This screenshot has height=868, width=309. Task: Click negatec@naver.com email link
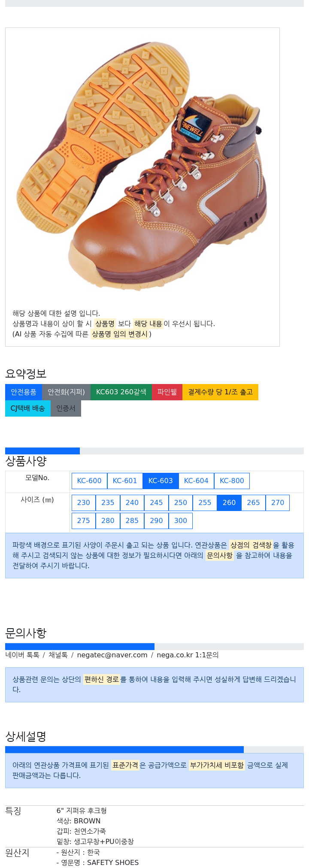click(x=112, y=655)
